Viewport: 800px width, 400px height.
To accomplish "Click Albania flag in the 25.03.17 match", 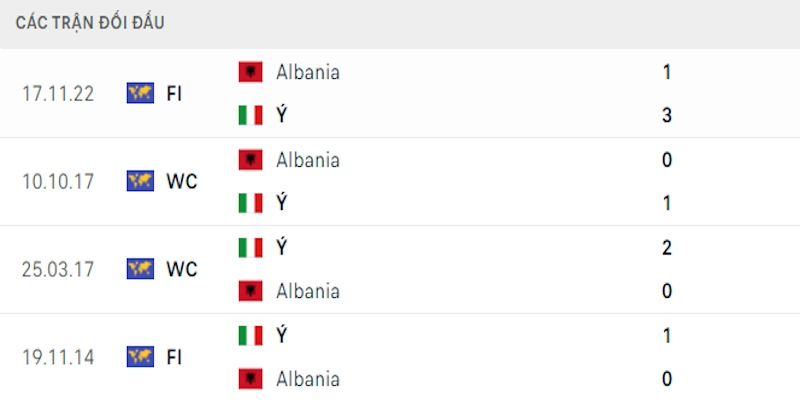I will (250, 291).
